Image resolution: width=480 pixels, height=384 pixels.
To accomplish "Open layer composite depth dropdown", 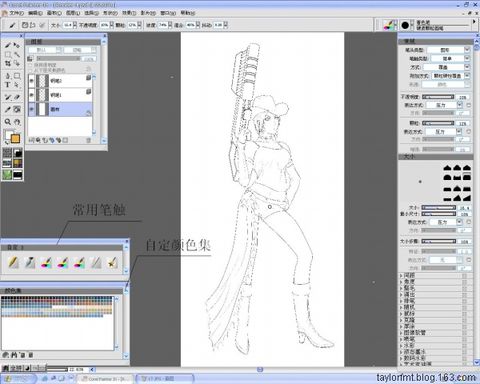I will tap(80, 50).
